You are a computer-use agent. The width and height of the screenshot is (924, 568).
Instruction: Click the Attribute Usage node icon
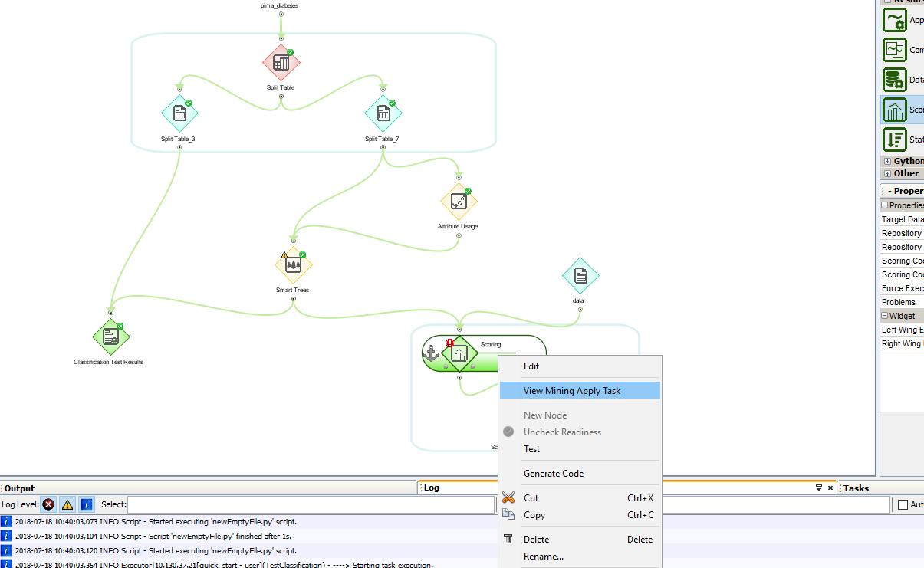coord(458,202)
